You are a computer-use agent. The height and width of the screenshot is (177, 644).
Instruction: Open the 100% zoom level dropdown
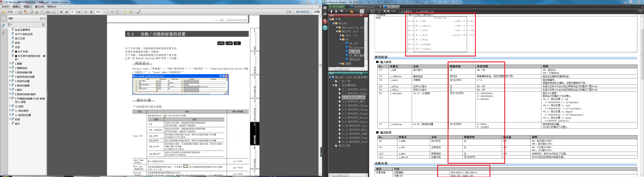tap(104, 12)
